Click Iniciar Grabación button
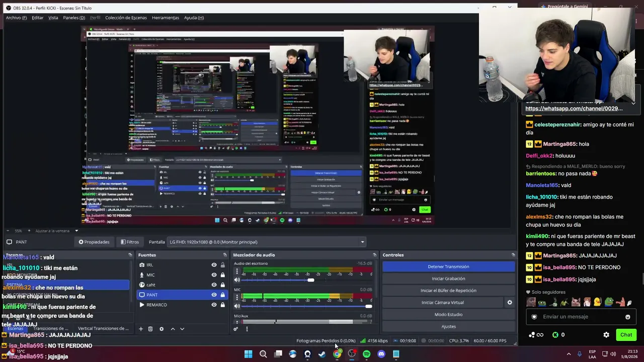 pyautogui.click(x=448, y=279)
